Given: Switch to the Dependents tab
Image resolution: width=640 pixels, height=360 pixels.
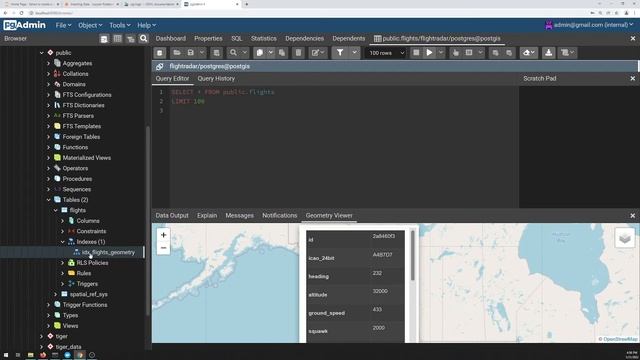Looking at the screenshot, I should point(349,38).
